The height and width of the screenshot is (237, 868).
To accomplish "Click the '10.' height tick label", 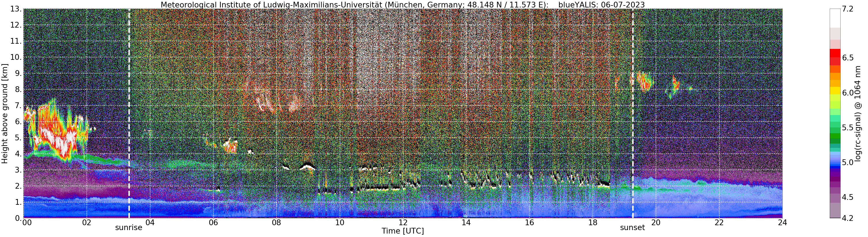I will (x=16, y=57).
